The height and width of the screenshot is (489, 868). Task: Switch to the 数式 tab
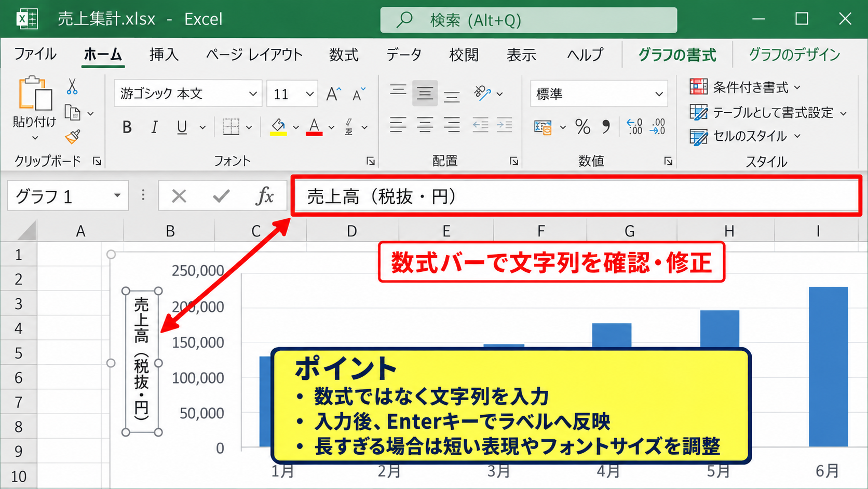pyautogui.click(x=344, y=54)
